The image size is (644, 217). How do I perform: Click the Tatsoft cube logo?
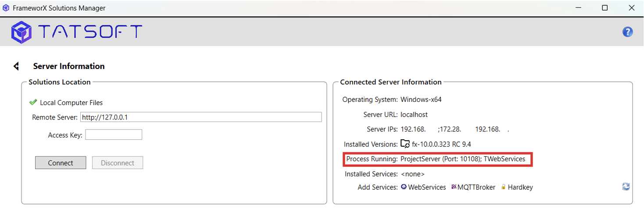tap(21, 32)
